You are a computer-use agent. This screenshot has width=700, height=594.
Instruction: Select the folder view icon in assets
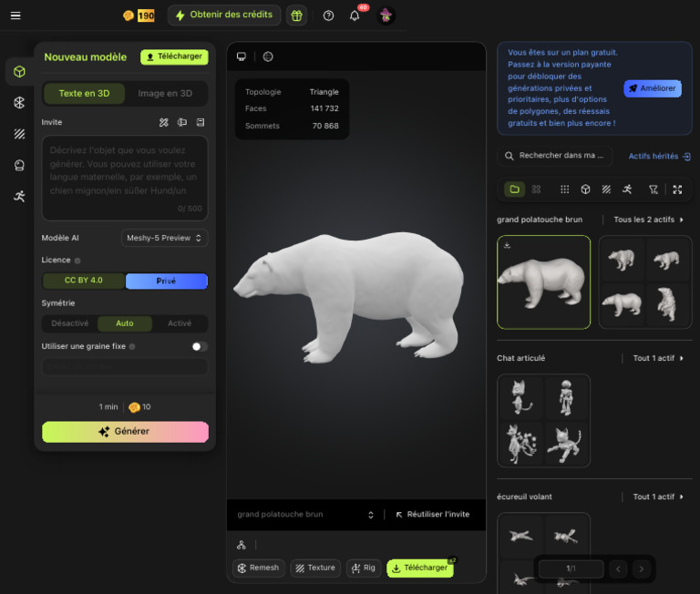[515, 189]
